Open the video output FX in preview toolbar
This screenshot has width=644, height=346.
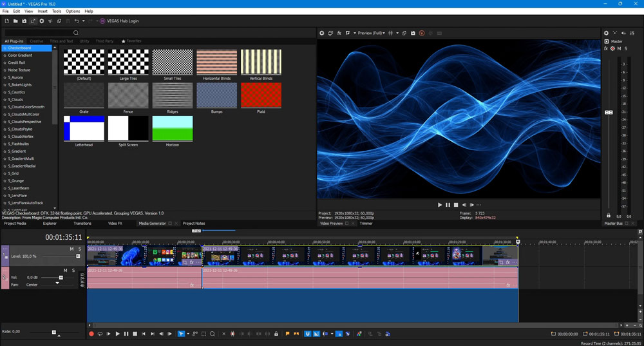(x=339, y=33)
